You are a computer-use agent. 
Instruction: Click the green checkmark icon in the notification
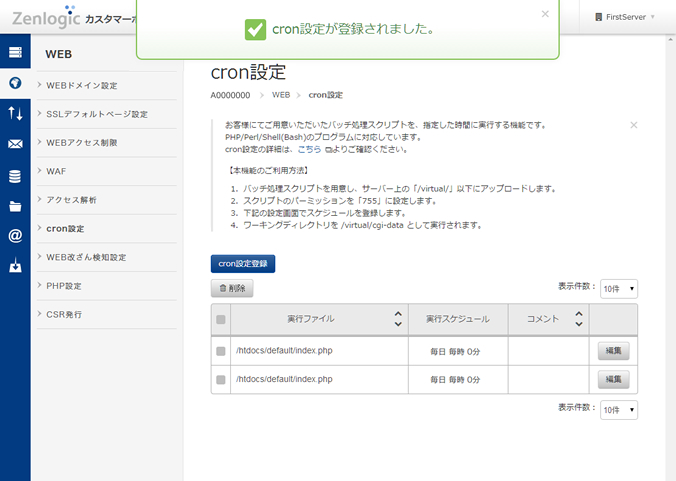tap(255, 29)
